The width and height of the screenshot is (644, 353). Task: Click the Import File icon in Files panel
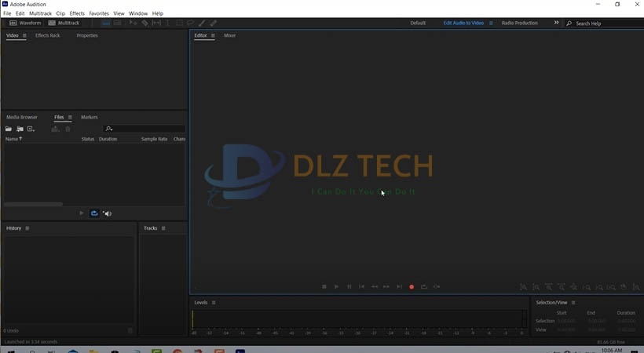(20, 129)
